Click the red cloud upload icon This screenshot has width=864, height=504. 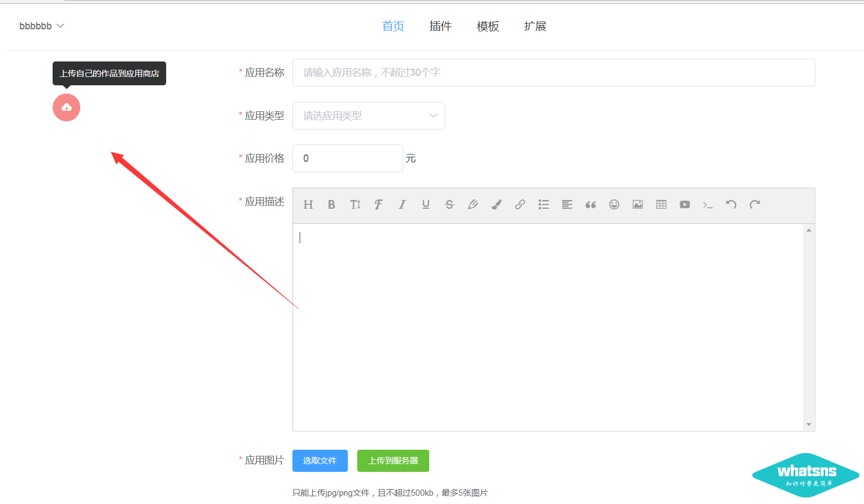click(66, 107)
